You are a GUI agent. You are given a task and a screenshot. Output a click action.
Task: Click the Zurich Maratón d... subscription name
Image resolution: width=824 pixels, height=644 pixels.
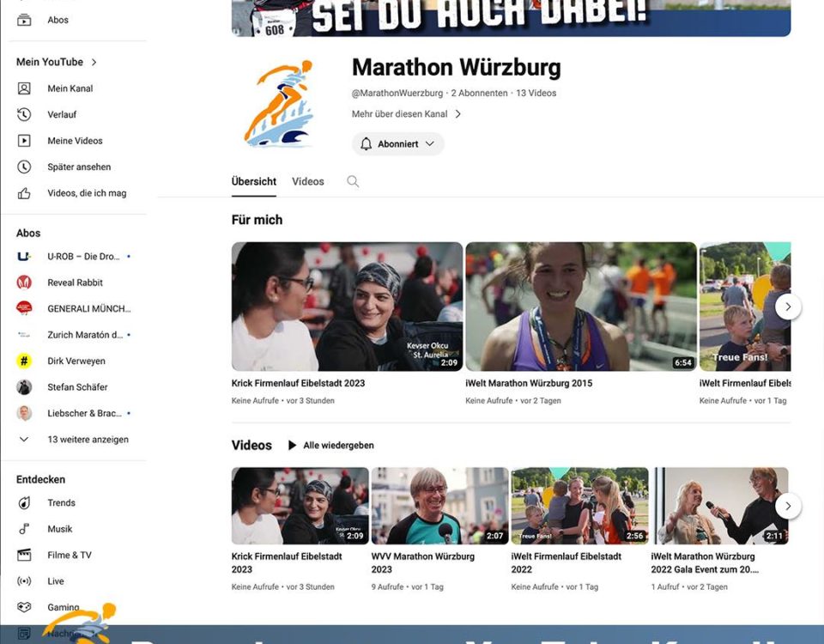point(85,335)
